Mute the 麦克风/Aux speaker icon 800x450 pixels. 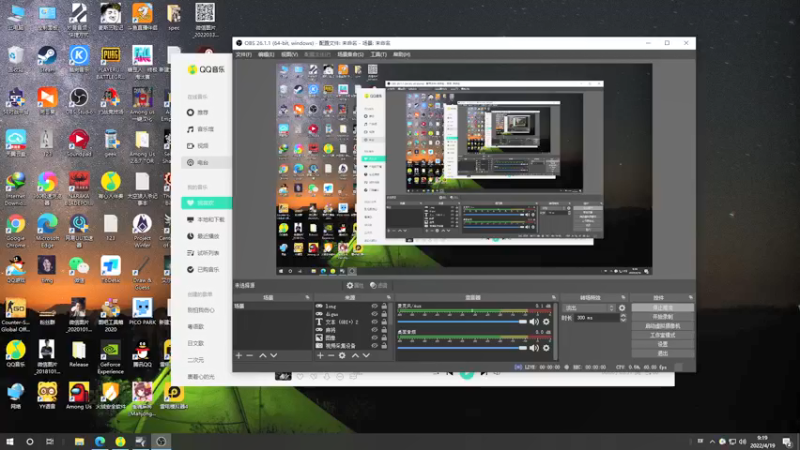[x=534, y=322]
